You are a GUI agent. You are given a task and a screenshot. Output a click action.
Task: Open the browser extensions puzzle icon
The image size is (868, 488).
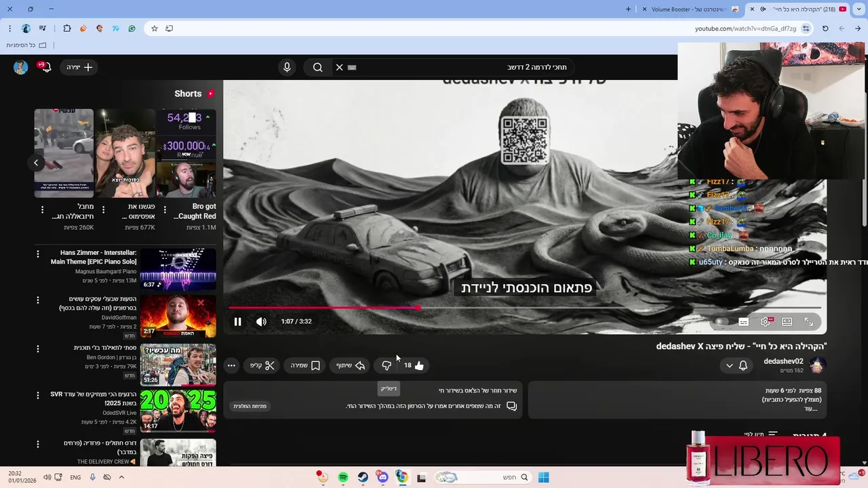(x=66, y=28)
